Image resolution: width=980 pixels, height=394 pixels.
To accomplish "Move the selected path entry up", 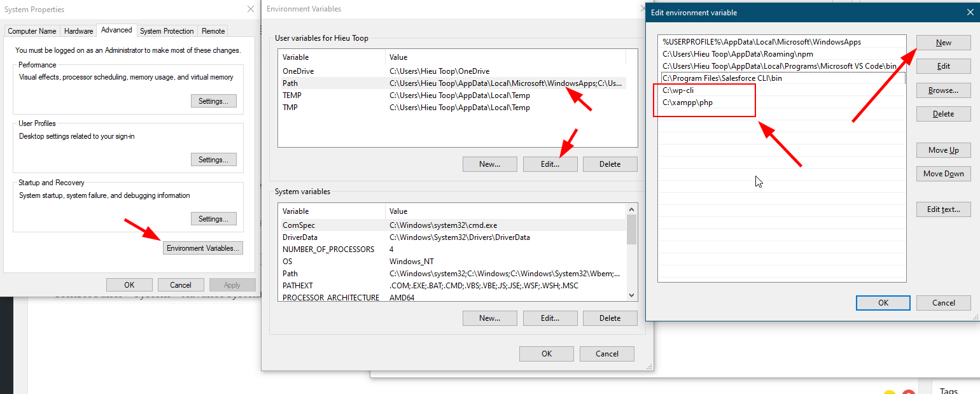I will point(943,150).
